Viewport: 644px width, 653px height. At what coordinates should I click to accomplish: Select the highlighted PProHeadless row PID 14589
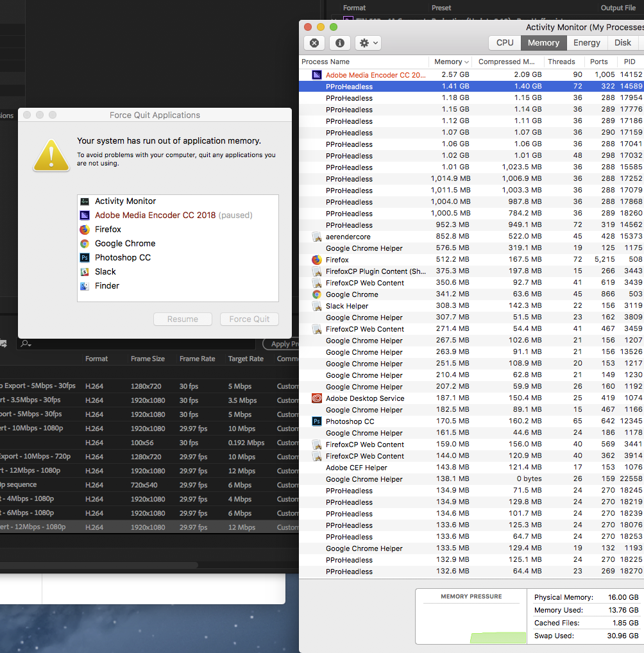471,86
